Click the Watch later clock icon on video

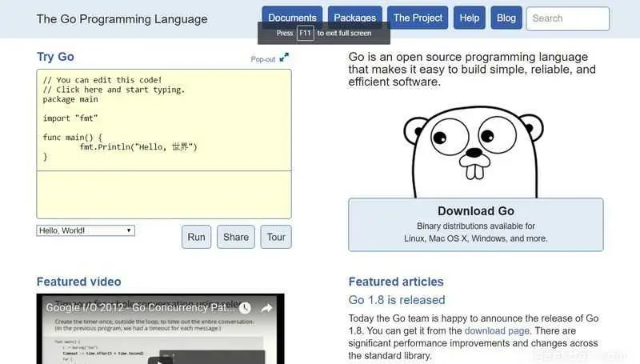(x=245, y=308)
